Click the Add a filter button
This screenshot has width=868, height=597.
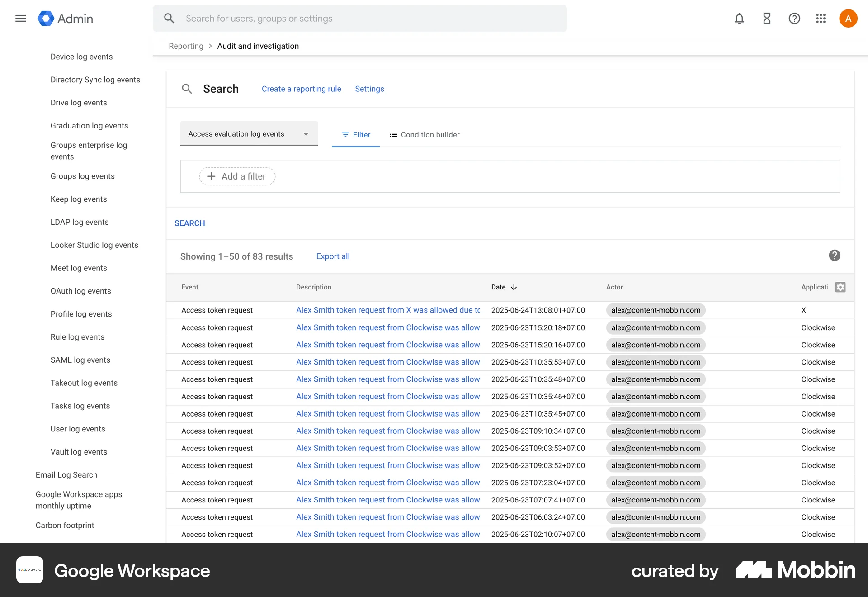236,176
